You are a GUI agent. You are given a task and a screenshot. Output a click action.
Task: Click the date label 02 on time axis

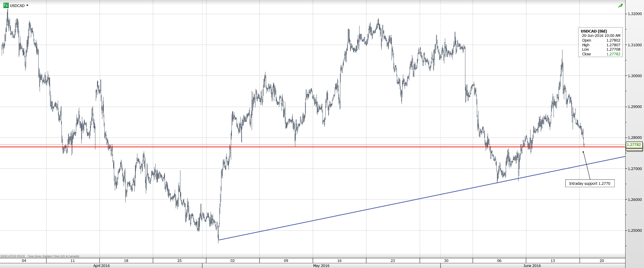click(232, 261)
